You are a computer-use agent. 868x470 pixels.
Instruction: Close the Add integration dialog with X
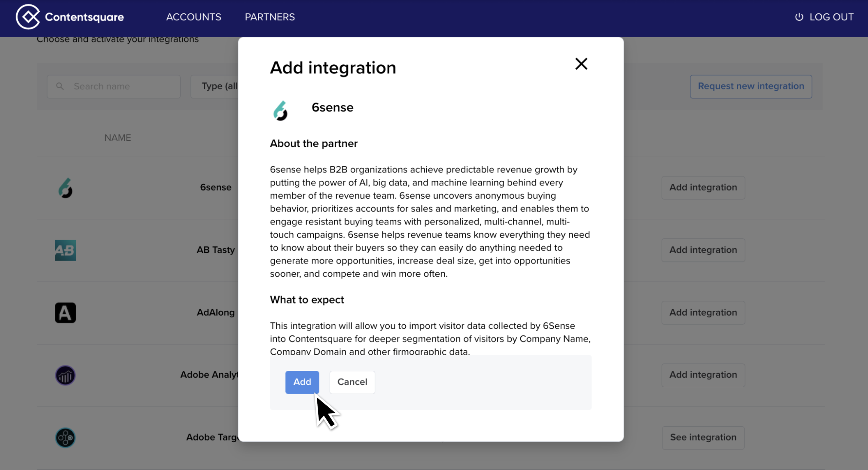click(581, 63)
